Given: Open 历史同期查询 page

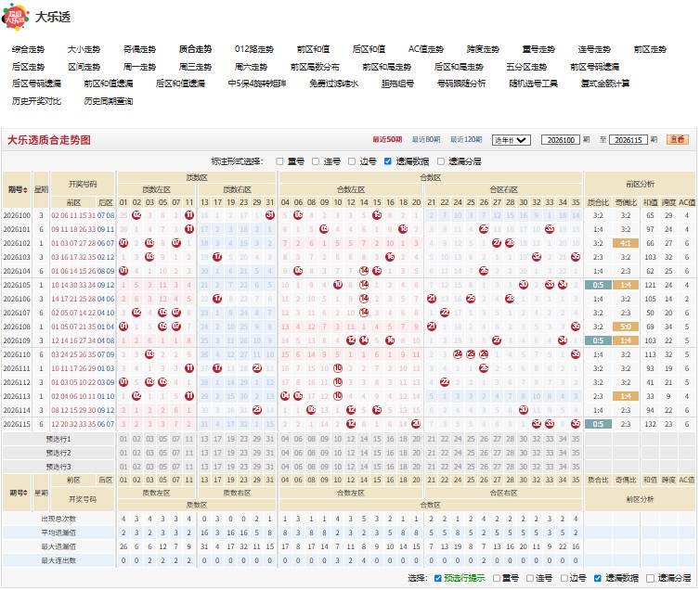Looking at the screenshot, I should click(x=109, y=101).
